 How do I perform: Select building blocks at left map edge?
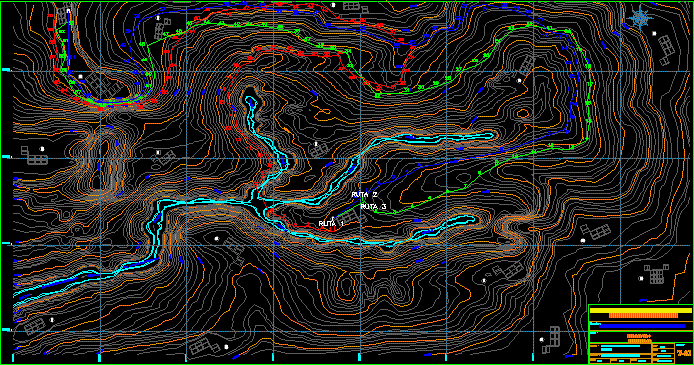click(x=32, y=154)
